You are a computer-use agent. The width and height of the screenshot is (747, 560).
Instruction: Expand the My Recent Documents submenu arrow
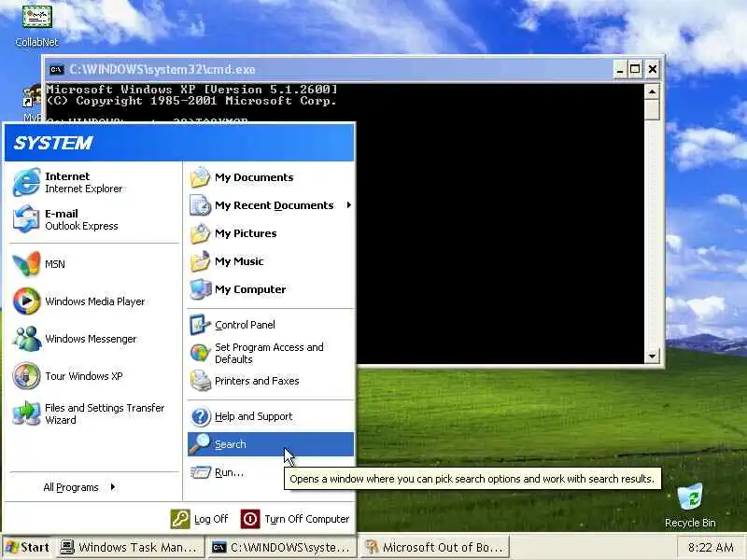(x=348, y=204)
